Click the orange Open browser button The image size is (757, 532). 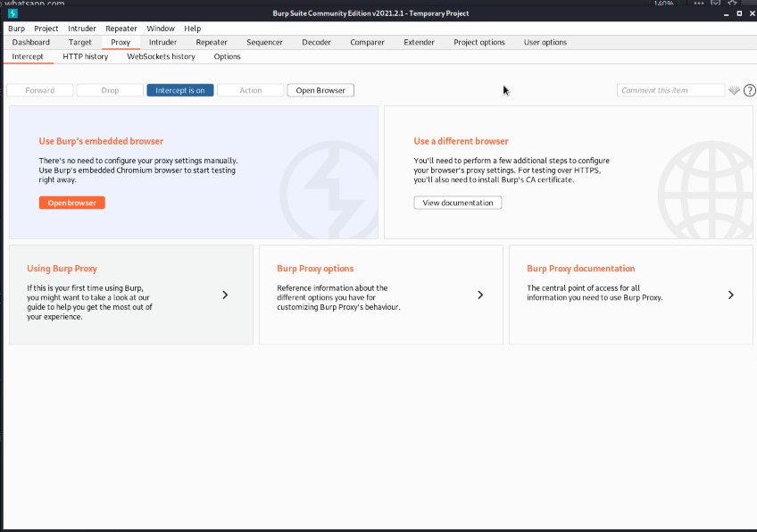coord(72,203)
